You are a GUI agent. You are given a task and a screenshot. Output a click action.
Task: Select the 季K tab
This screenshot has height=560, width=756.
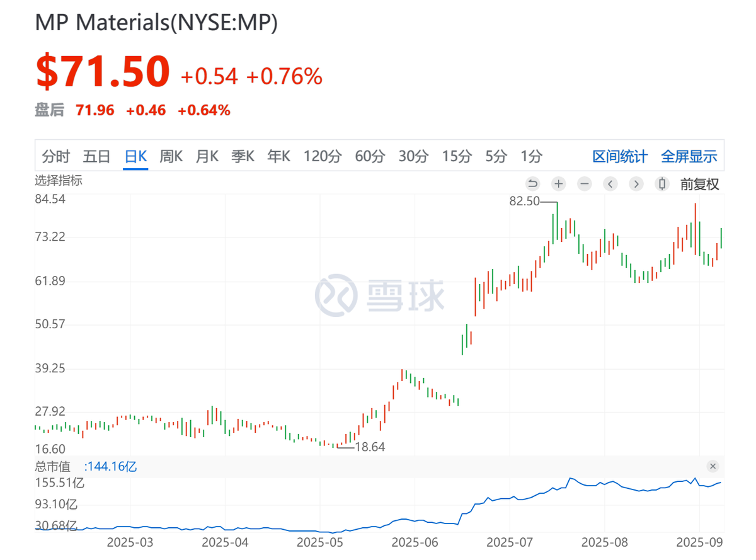point(243,156)
